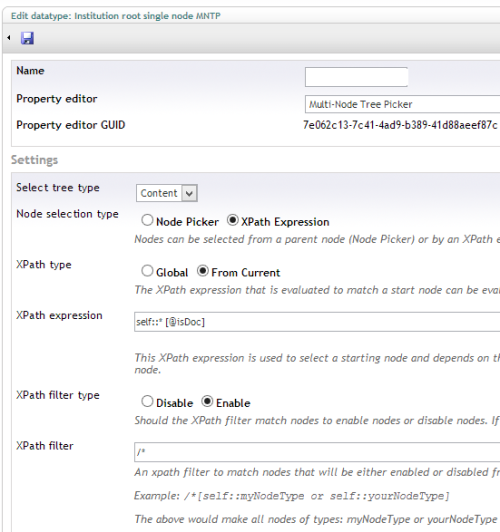Click the small left arrow beside save
This screenshot has width=500, height=532.
(x=8, y=38)
